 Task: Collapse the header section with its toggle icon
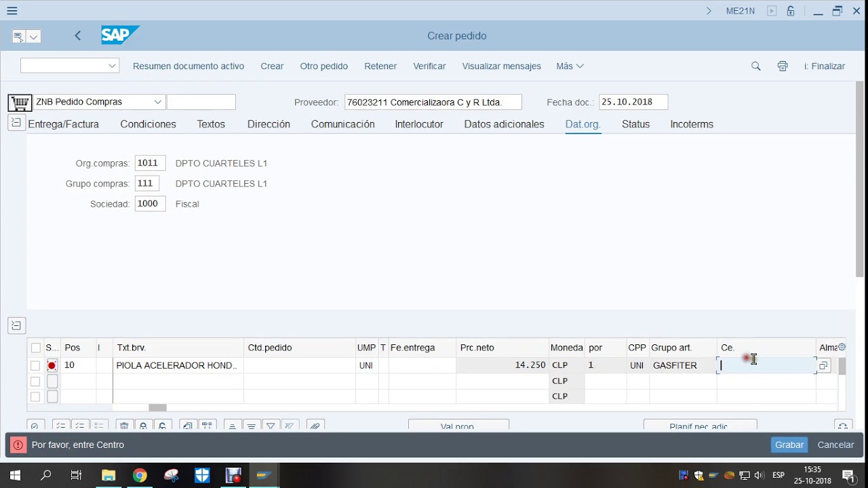16,123
